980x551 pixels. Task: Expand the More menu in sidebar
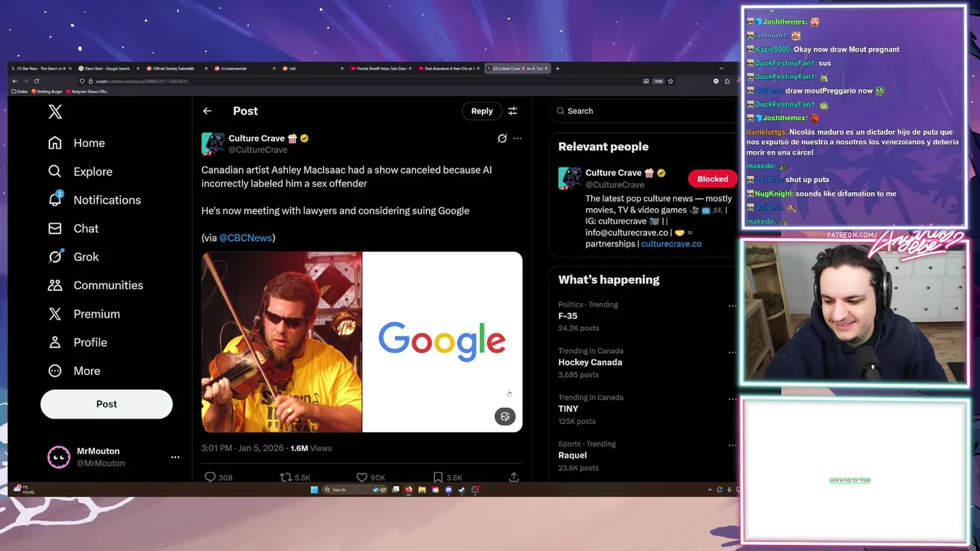74,370
